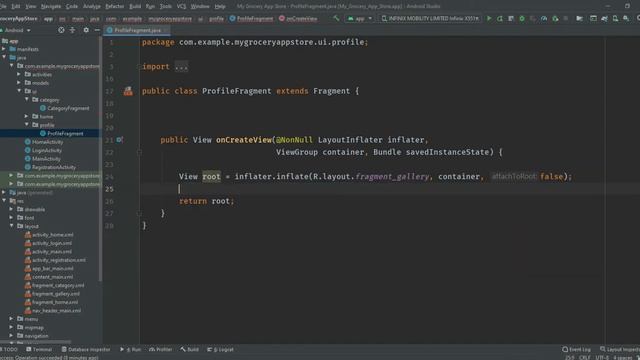Click the Debug app bug icon
640x360 pixels.
click(x=522, y=18)
